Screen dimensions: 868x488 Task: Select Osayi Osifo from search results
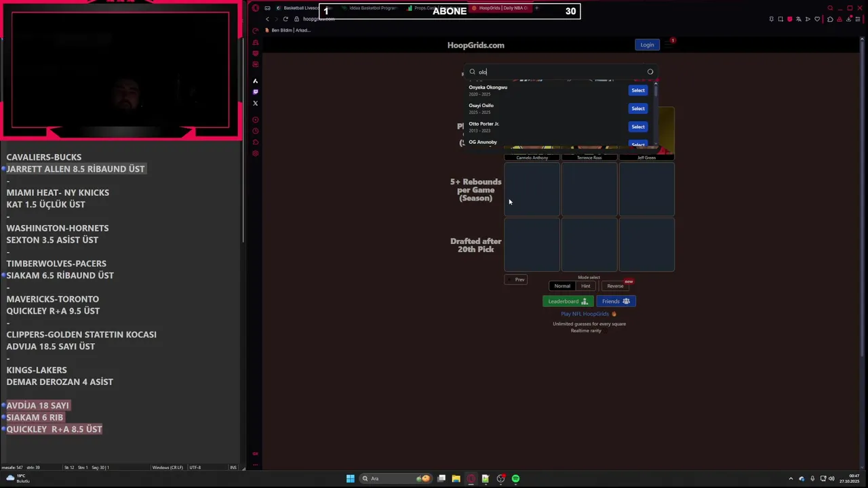637,108
